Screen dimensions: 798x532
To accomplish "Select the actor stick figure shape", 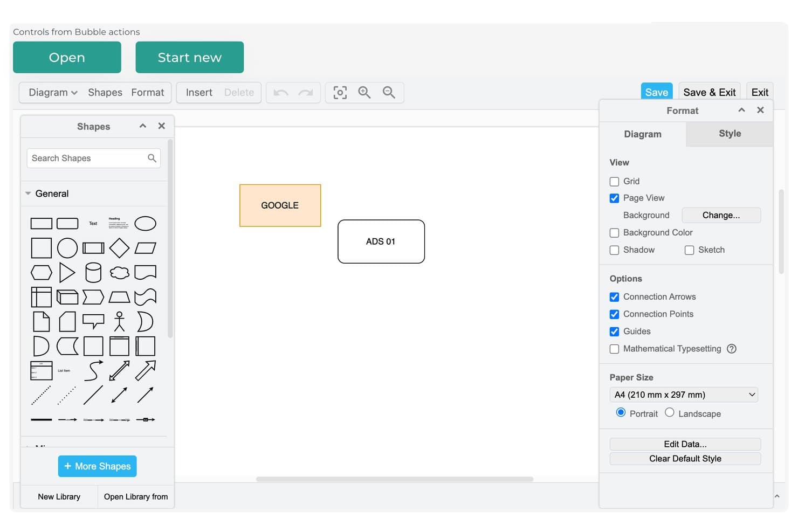I will [x=119, y=321].
